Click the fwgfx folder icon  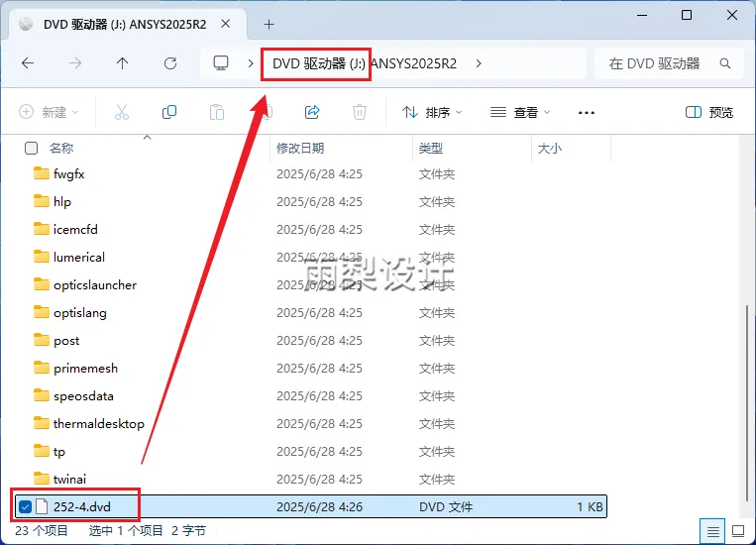click(x=42, y=173)
